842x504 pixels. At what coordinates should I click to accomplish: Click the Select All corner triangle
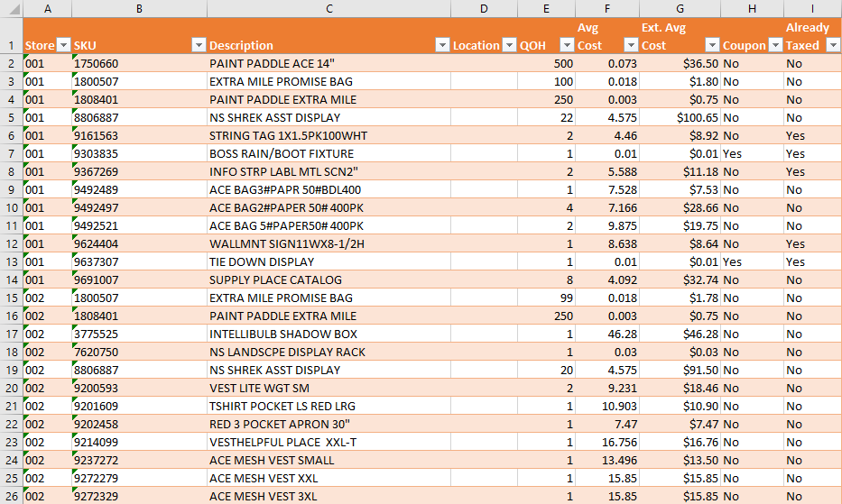click(x=11, y=9)
